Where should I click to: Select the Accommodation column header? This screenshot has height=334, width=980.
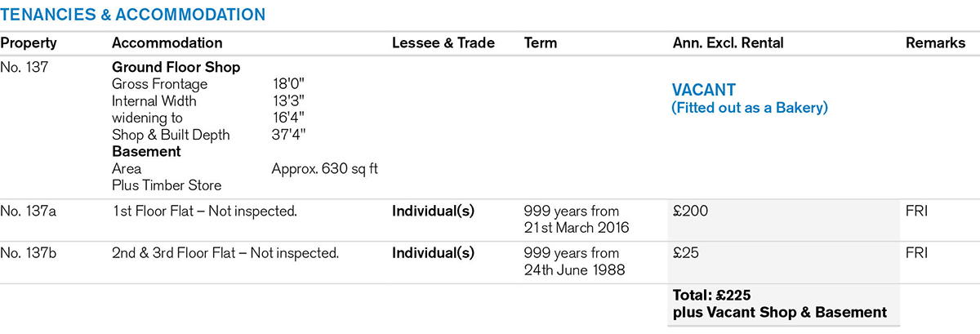(x=167, y=43)
